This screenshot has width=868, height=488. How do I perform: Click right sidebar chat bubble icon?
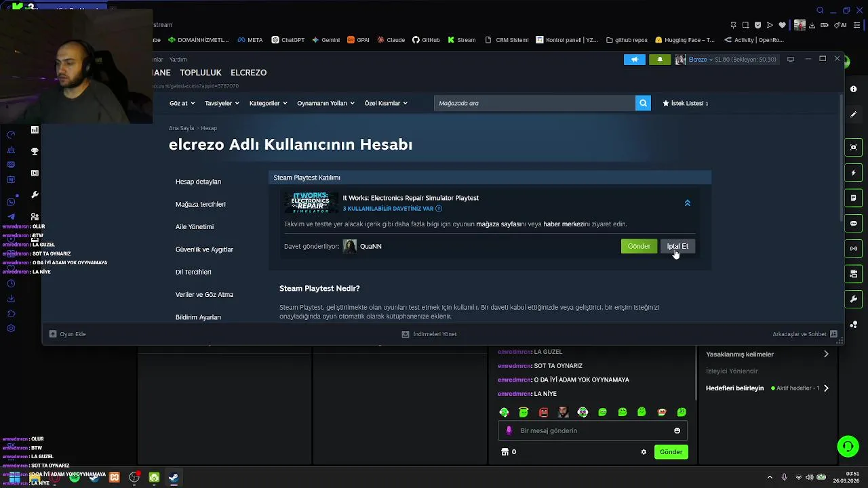point(853,223)
